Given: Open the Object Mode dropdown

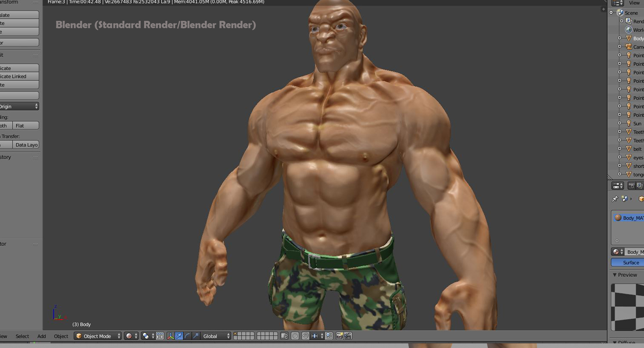Looking at the screenshot, I should (97, 336).
